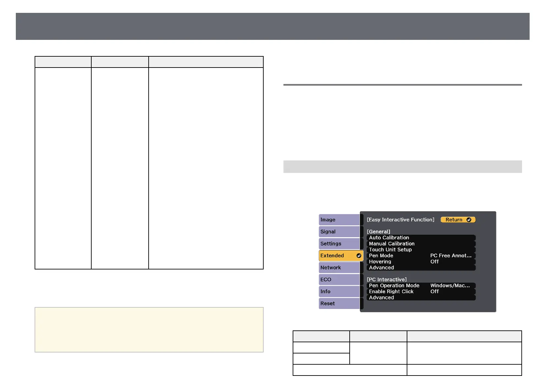Click the enter icon on the Return button

(469, 220)
